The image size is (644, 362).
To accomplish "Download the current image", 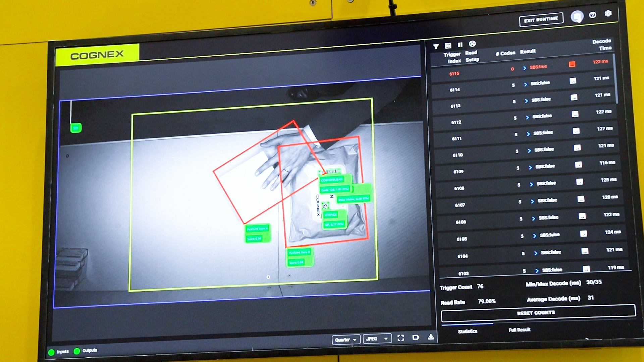I will point(431,337).
